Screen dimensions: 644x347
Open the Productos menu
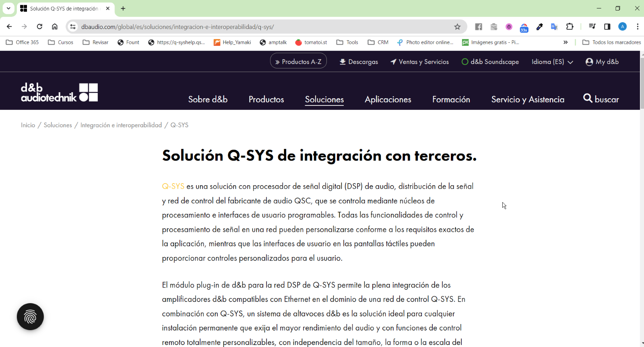coord(266,99)
